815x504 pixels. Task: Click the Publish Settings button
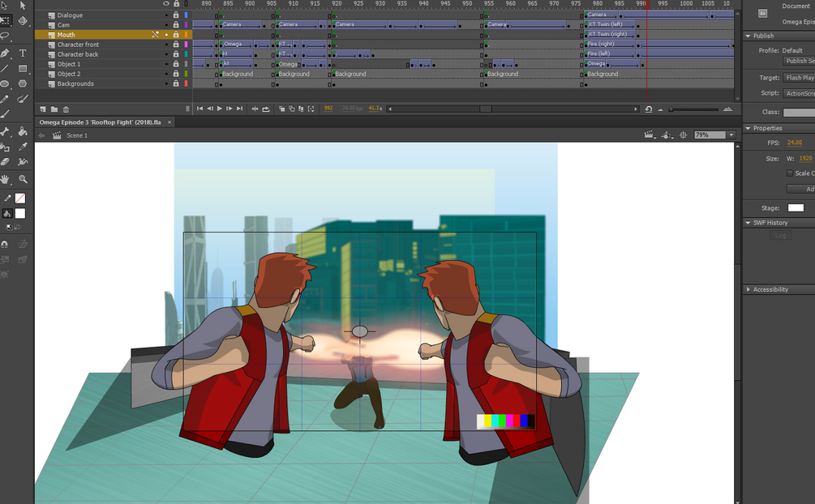[800, 61]
